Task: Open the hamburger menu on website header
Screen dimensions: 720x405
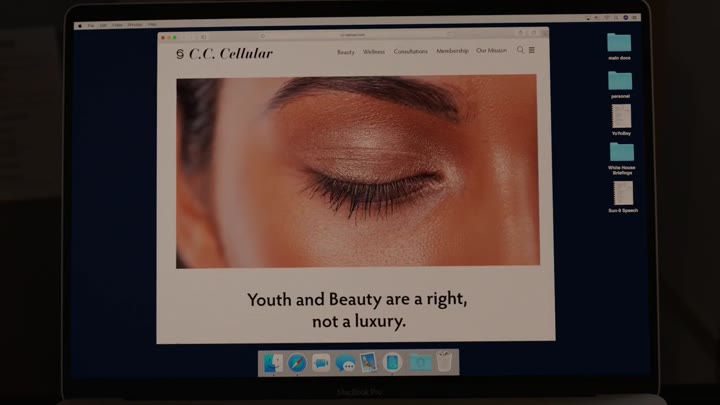Action: pos(532,50)
